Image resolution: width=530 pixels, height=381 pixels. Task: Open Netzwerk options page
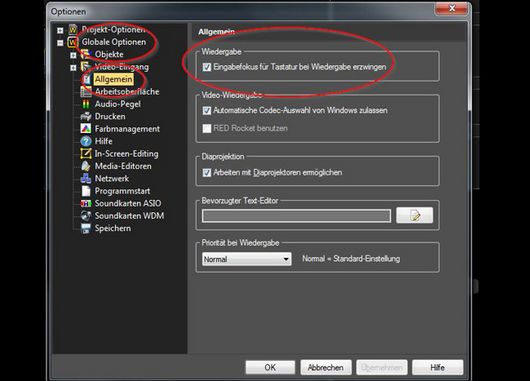pyautogui.click(x=112, y=178)
